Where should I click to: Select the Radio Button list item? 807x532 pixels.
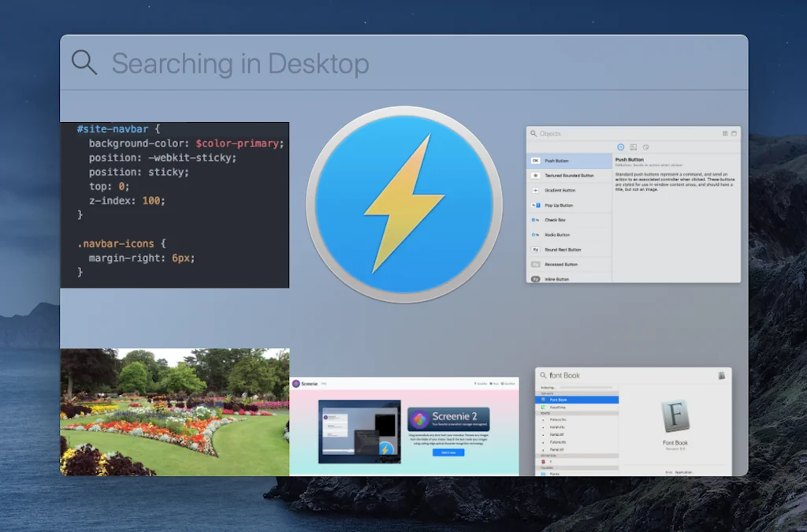pos(557,235)
